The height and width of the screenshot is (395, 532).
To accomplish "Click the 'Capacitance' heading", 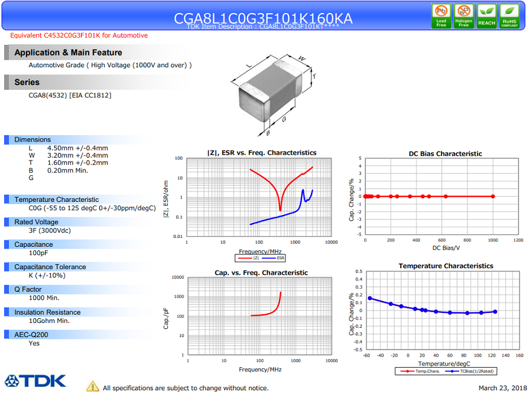I will (x=33, y=244).
